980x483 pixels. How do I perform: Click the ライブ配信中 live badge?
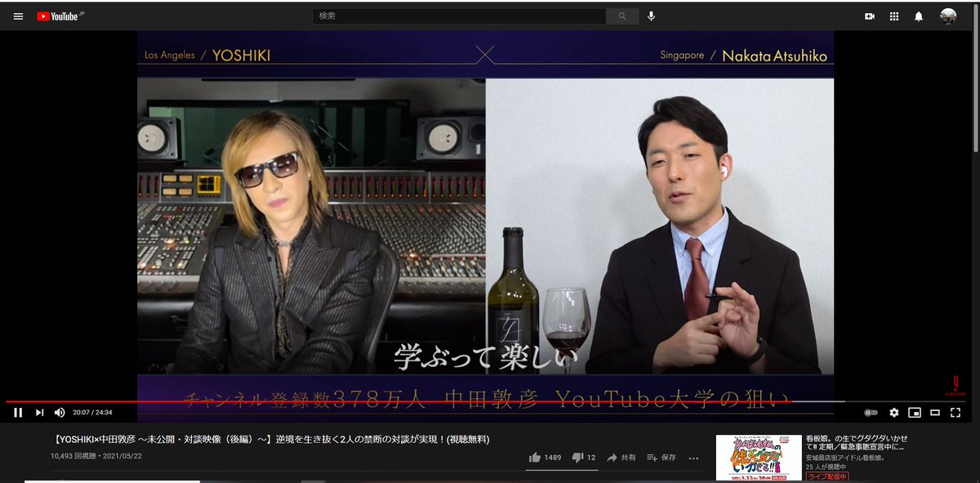coord(826,476)
